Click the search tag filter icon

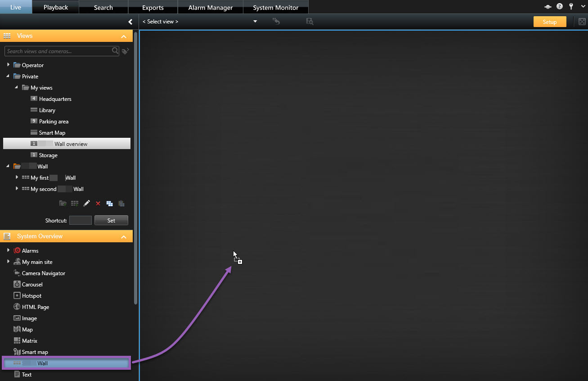click(x=126, y=51)
